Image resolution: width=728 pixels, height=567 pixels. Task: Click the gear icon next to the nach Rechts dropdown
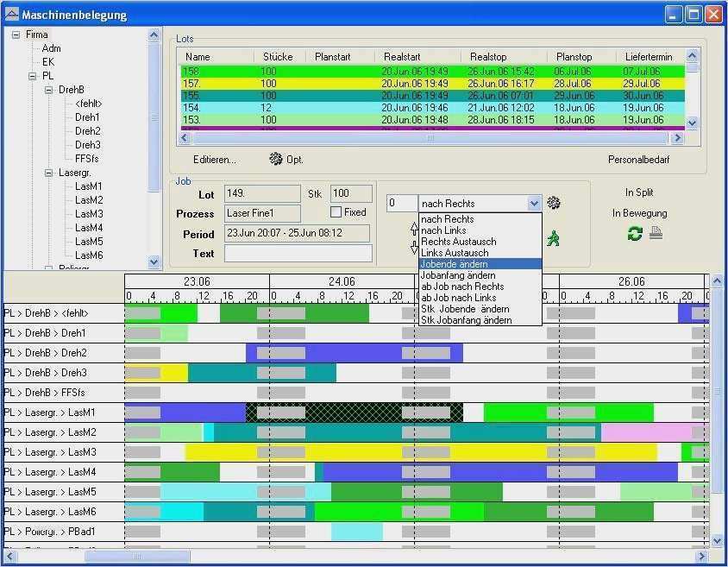[x=554, y=203]
